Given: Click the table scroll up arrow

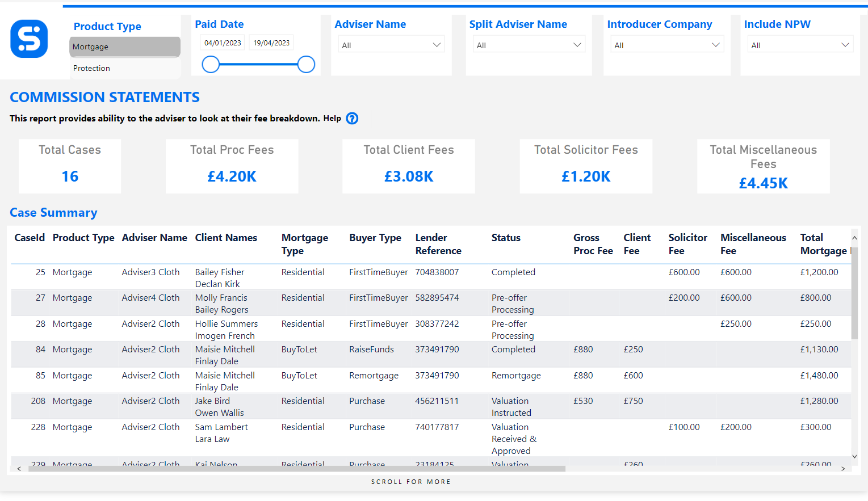Looking at the screenshot, I should [x=854, y=238].
